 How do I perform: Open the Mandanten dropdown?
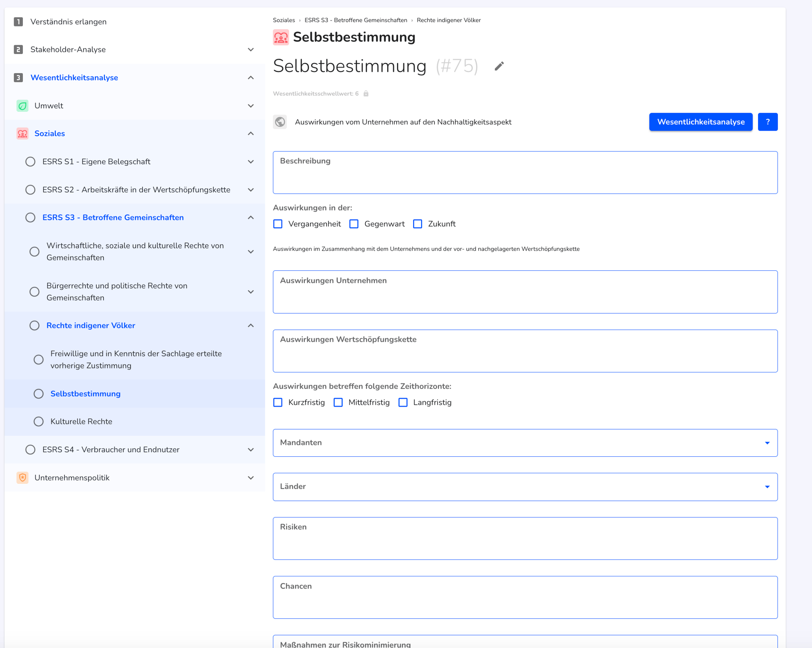(525, 443)
